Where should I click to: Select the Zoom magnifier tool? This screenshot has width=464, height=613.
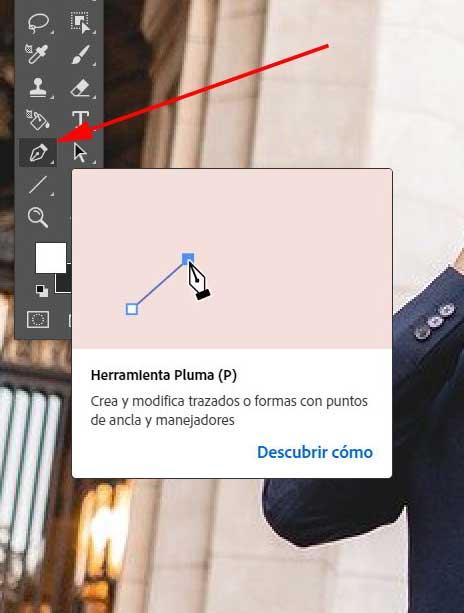coord(38,217)
